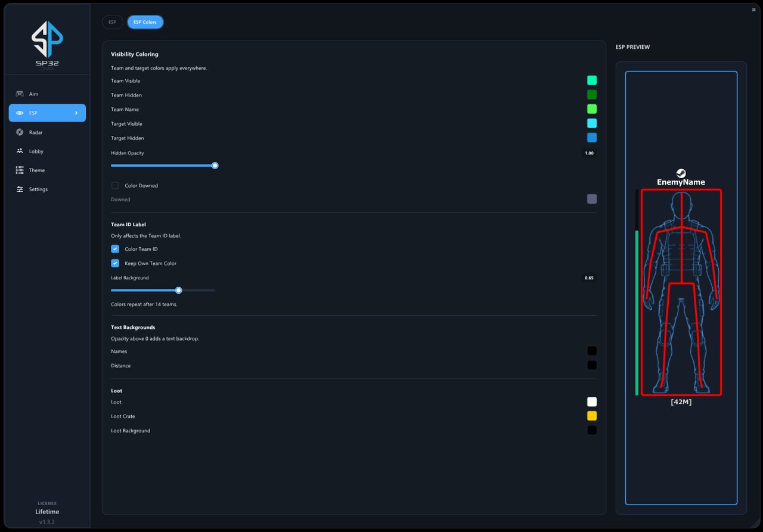This screenshot has width=763, height=532.
Task: Enable the Color Downed checkbox
Action: click(x=115, y=185)
